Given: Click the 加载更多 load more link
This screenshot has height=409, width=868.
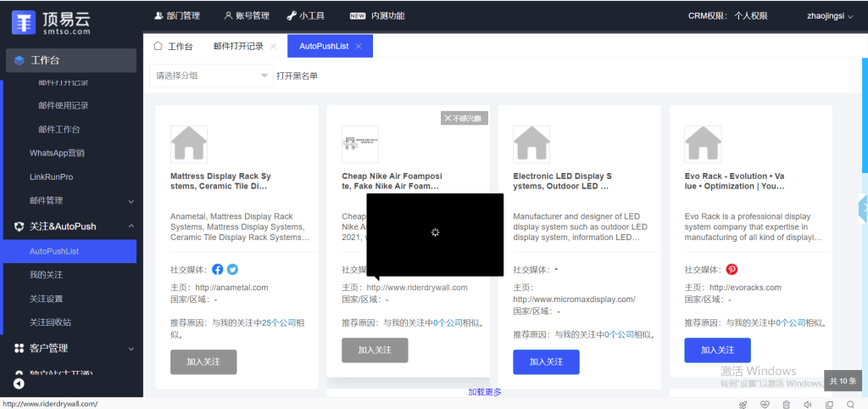Looking at the screenshot, I should (485, 391).
